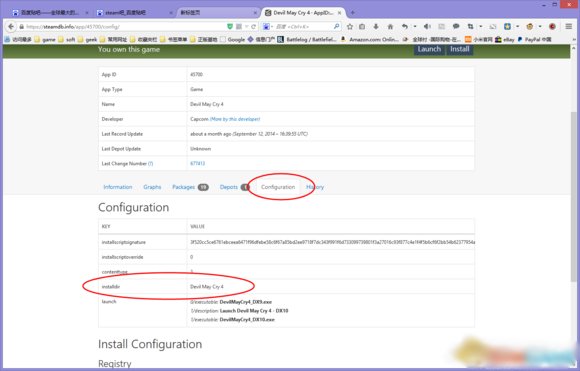This screenshot has height=371, width=580.
Task: Click the question mark next to Last Change Number
Action: (151, 163)
